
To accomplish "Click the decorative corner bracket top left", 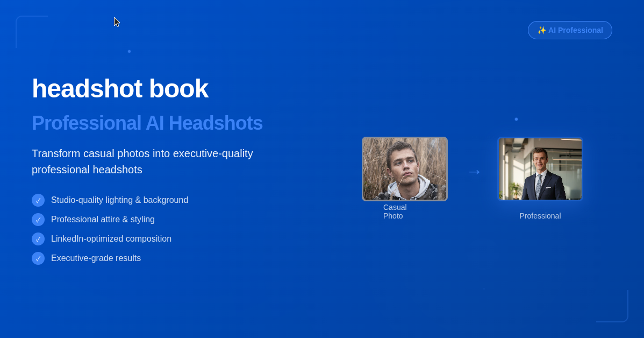I will point(32,31).
